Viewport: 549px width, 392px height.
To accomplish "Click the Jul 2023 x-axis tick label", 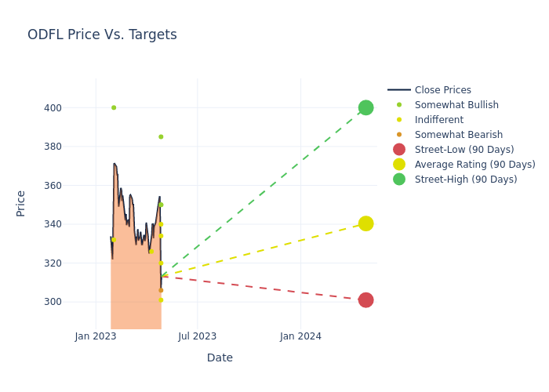I will [x=197, y=336].
